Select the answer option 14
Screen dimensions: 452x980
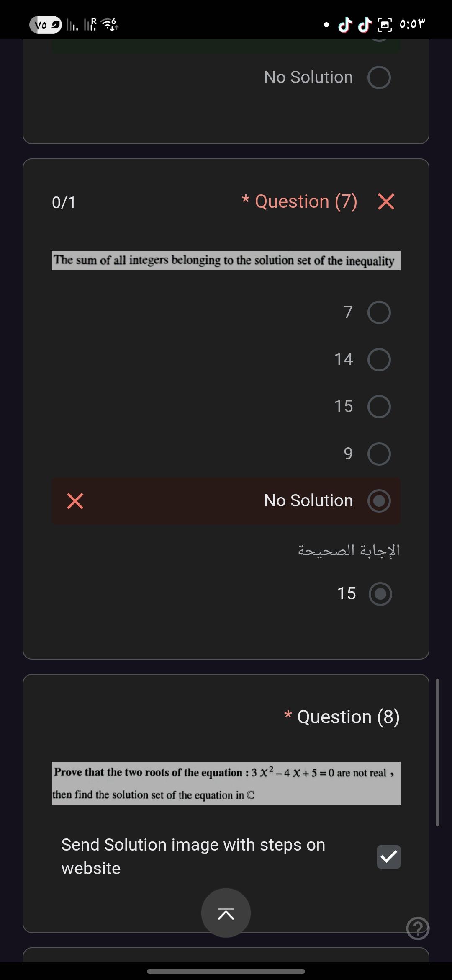pos(379,360)
